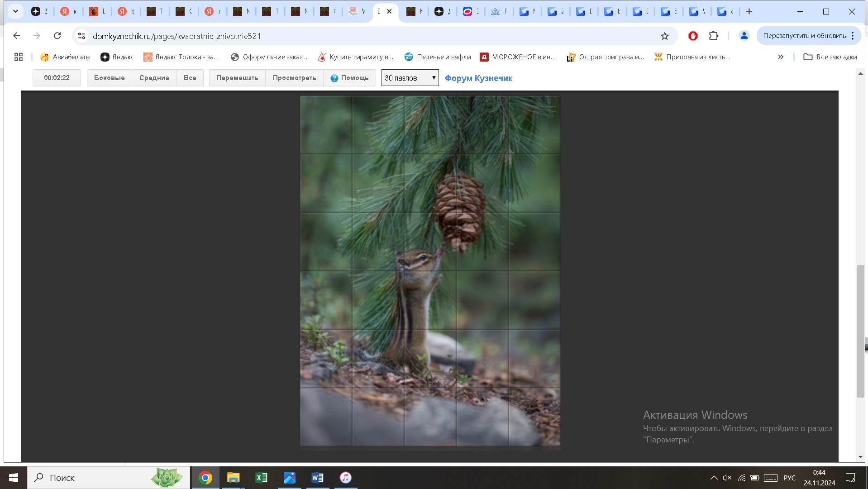The height and width of the screenshot is (489, 868).
Task: Check the battery status icon
Action: click(754, 478)
